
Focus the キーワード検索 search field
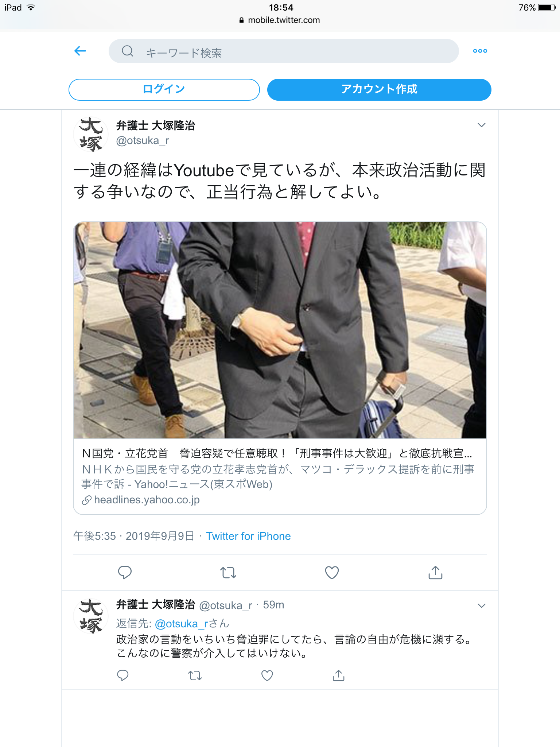(283, 51)
